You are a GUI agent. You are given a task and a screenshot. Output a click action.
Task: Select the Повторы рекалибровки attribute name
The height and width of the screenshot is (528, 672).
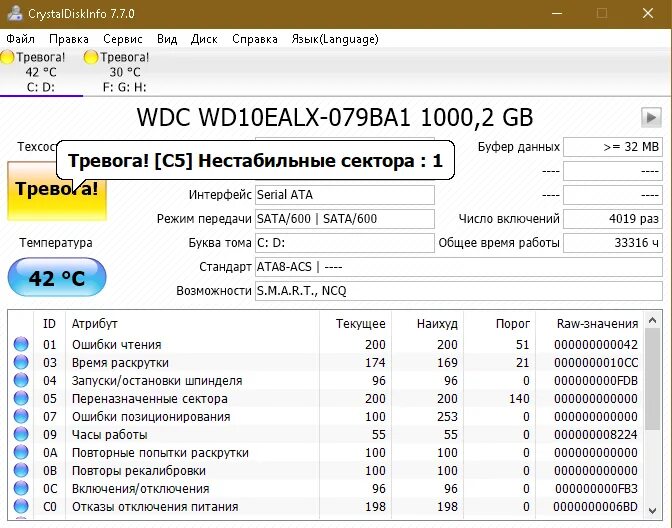139,471
